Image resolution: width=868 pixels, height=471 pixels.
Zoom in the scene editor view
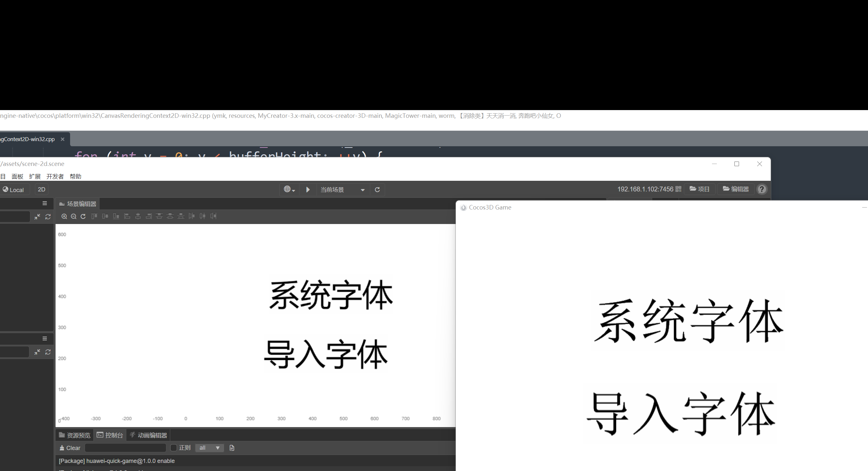[64, 217]
